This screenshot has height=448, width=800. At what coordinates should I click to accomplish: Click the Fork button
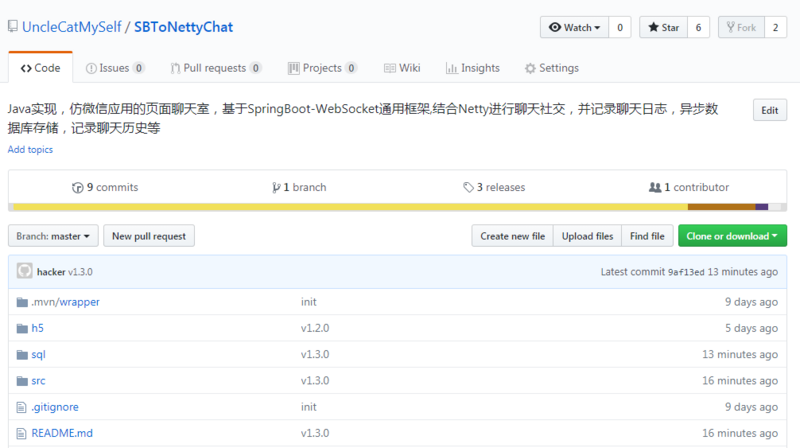[741, 27]
